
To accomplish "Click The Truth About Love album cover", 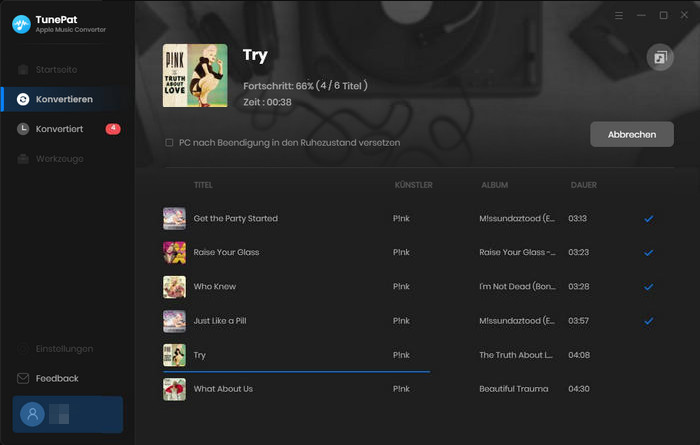I will 195,75.
